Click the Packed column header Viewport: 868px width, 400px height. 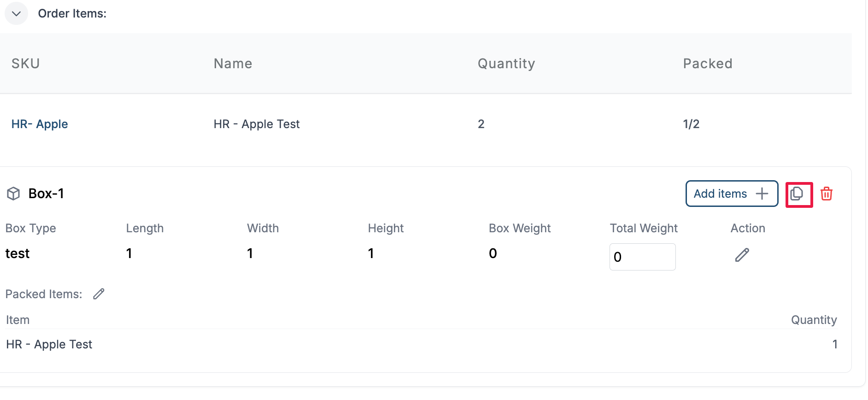707,64
